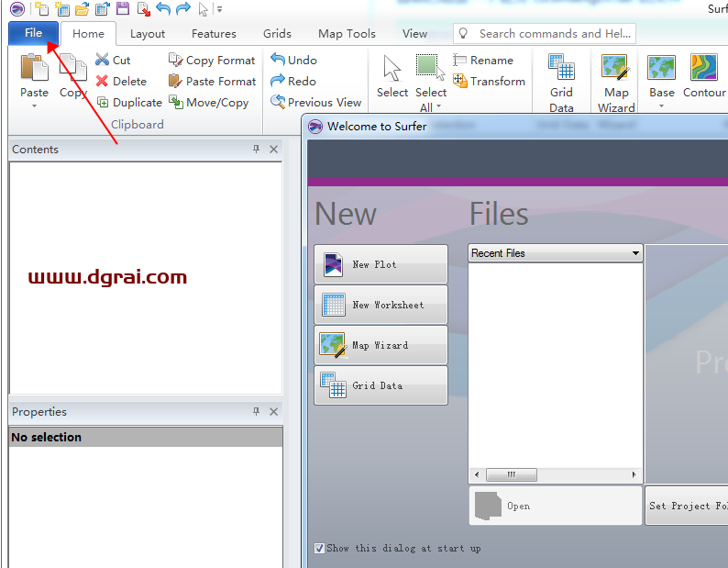Close the Contents panel
Viewport: 728px width, 568px height.
point(274,150)
